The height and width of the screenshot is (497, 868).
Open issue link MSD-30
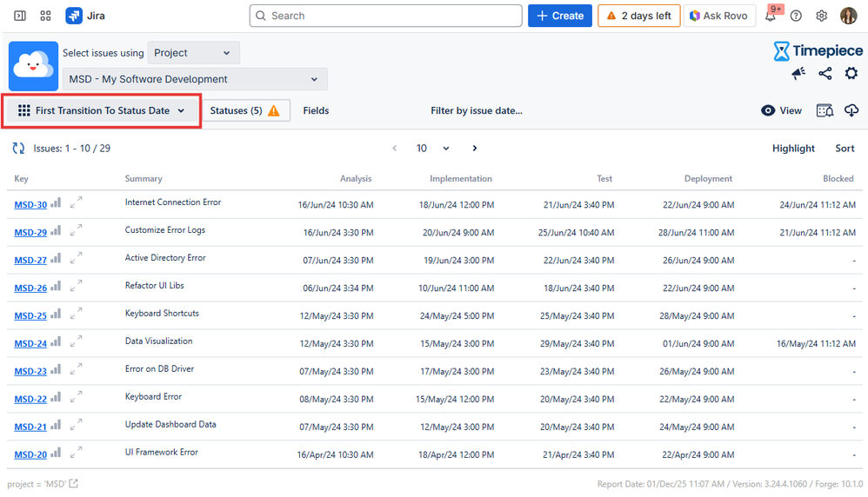click(30, 204)
